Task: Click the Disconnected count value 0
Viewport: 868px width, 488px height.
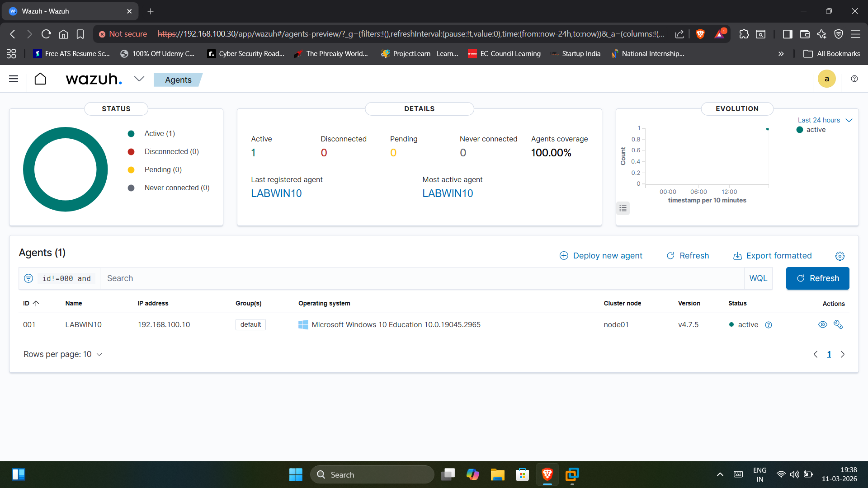Action: pyautogui.click(x=324, y=153)
